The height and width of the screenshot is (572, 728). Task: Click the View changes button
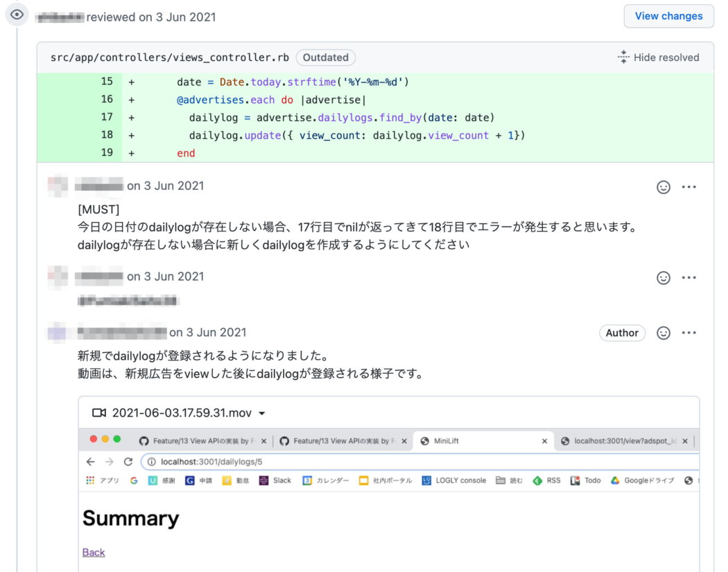[x=668, y=16]
